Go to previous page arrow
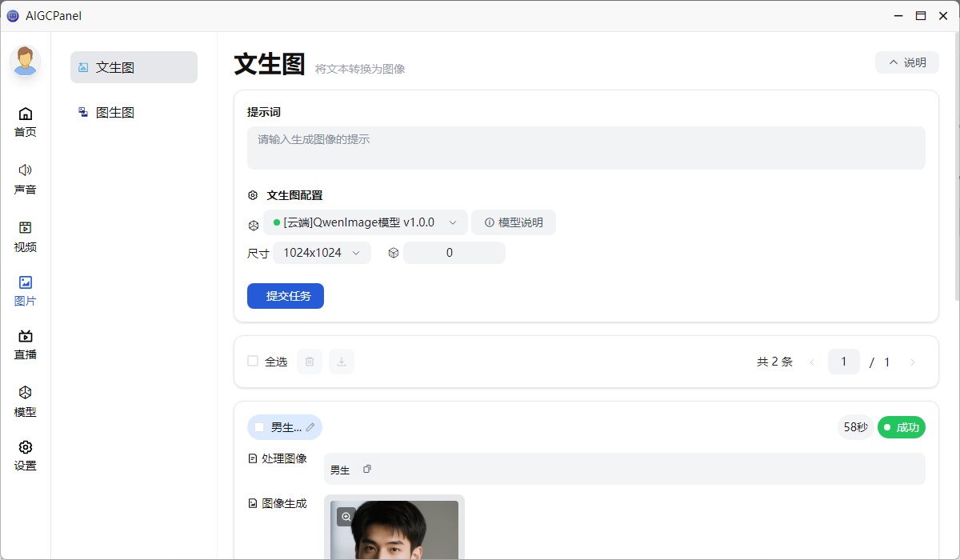 tap(812, 362)
